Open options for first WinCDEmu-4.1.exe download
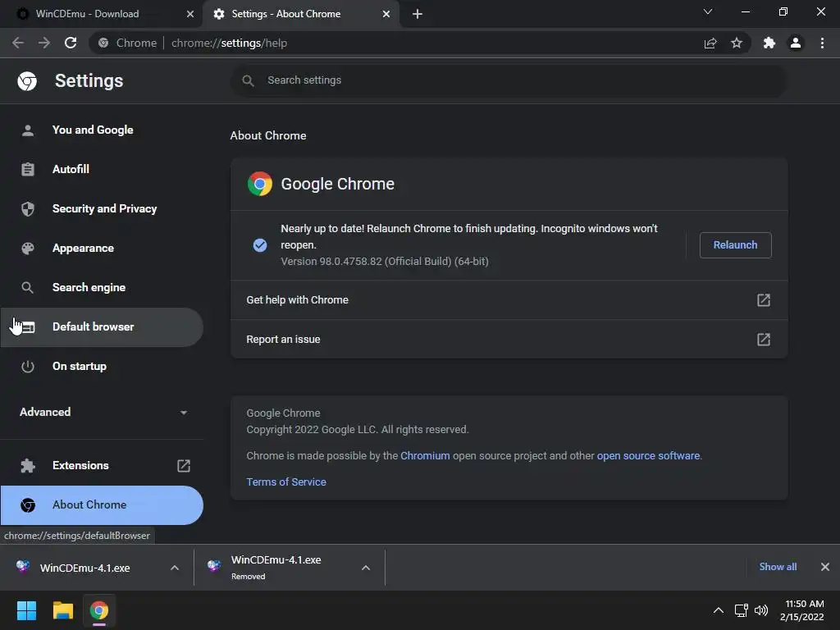Image resolution: width=840 pixels, height=630 pixels. (175, 568)
